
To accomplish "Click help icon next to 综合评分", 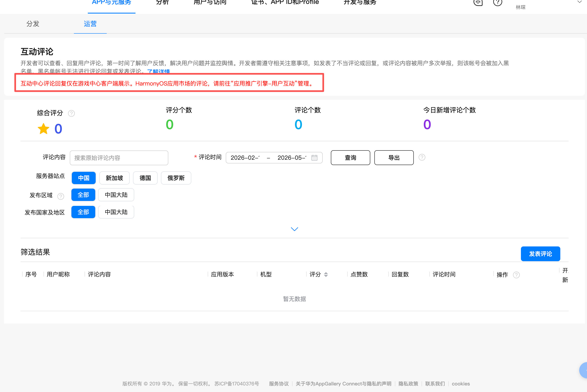I will tap(71, 114).
